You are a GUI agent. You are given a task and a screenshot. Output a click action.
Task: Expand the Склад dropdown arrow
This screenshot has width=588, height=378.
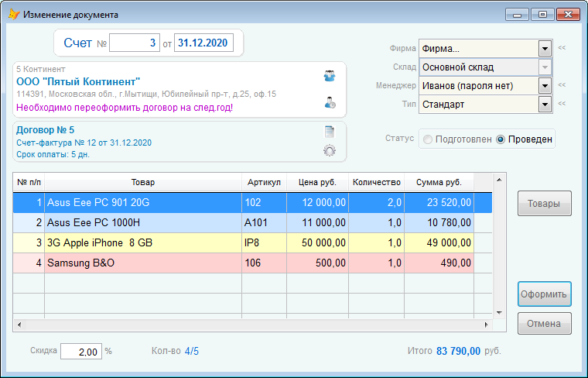point(545,67)
